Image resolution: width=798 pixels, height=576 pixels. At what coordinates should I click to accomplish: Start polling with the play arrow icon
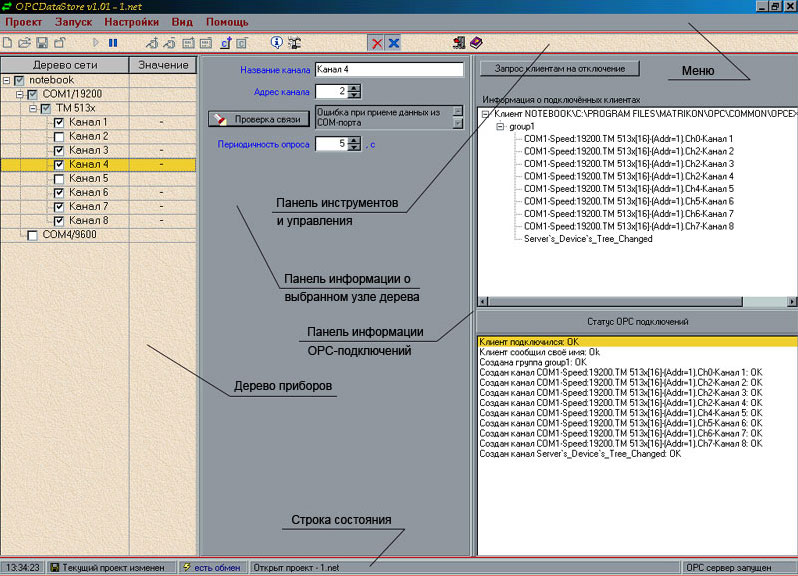(96, 43)
